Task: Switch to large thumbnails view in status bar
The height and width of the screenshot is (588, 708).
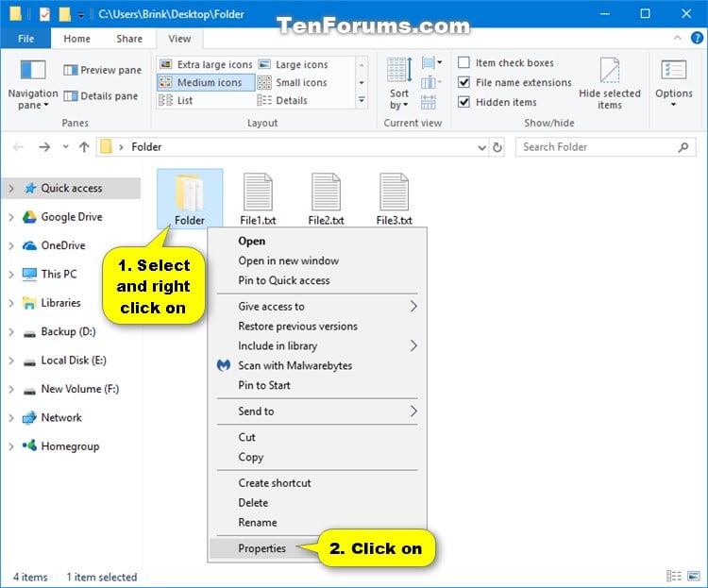Action: click(694, 576)
